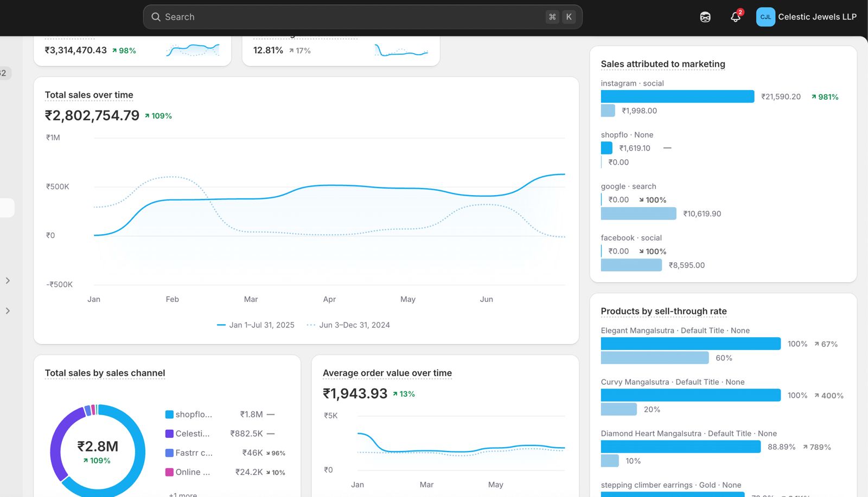Click the CJL avatar for Celestic Jewels LLP

765,17
